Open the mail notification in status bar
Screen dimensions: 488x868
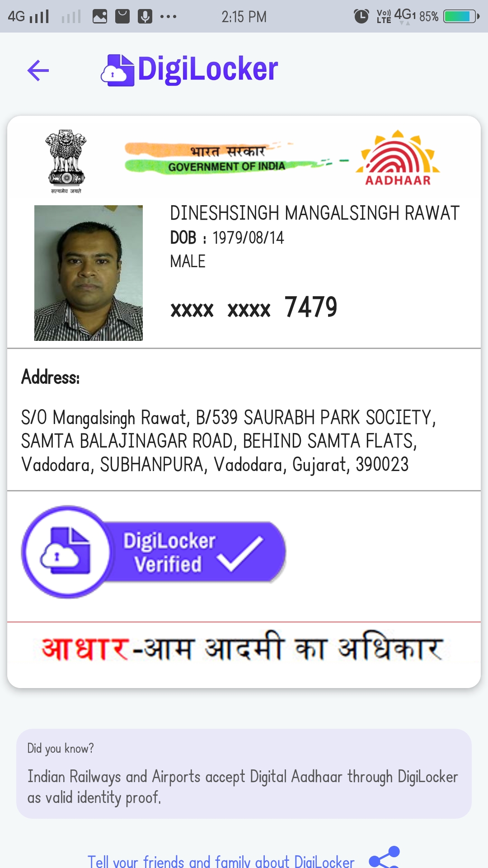coord(122,17)
